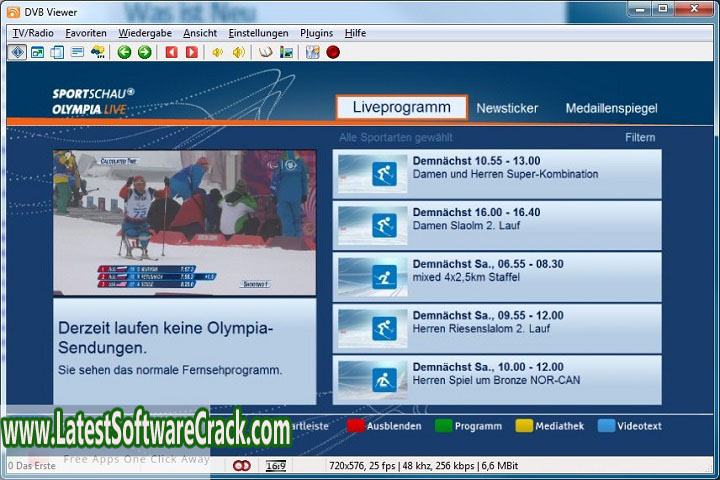Click the first blue diamond toolbar icon
The width and height of the screenshot is (720, 480).
(17, 52)
